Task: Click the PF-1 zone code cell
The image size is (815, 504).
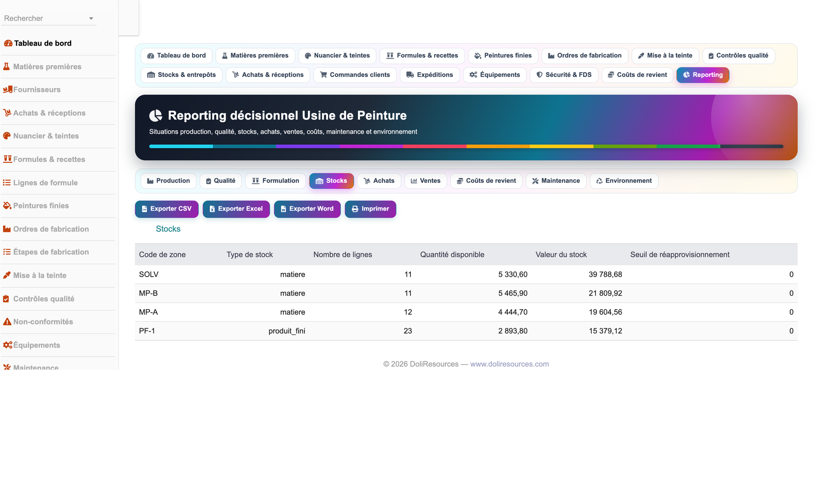Action: [x=147, y=331]
